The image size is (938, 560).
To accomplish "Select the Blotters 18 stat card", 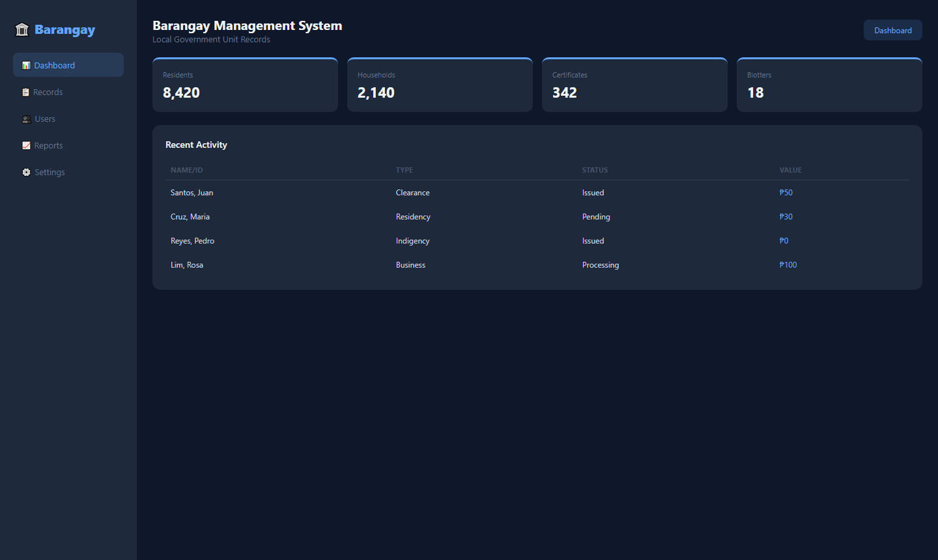I will 829,85.
